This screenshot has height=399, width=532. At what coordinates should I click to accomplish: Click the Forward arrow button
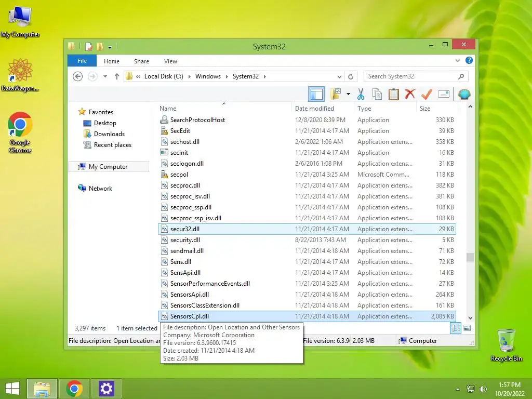coord(92,76)
